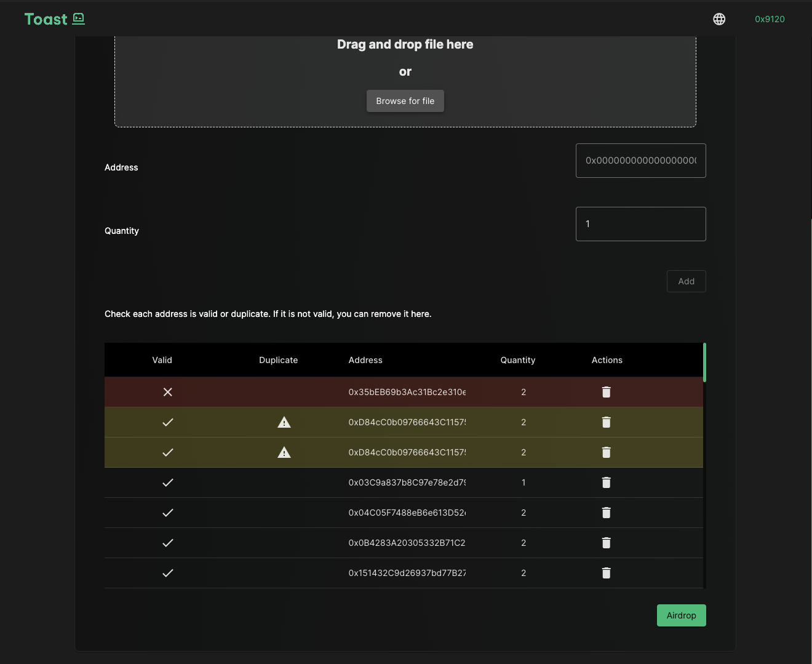
Task: Click the valid checkmark of the 0x151432C9 row
Action: pos(167,573)
